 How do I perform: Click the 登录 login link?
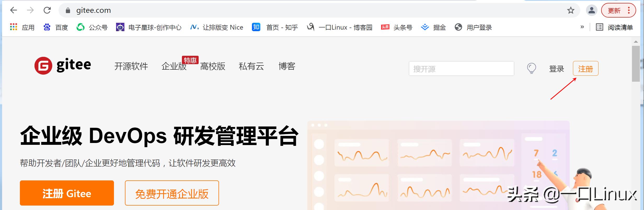[557, 69]
